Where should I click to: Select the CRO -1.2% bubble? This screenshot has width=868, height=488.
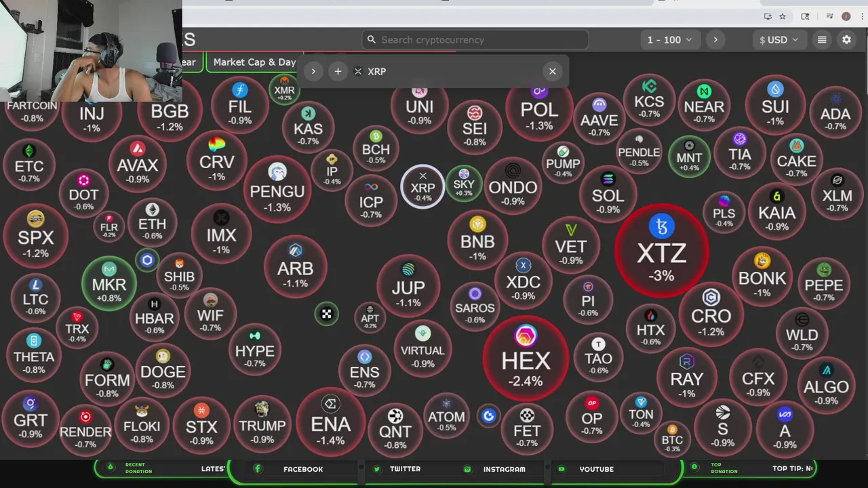(x=711, y=314)
